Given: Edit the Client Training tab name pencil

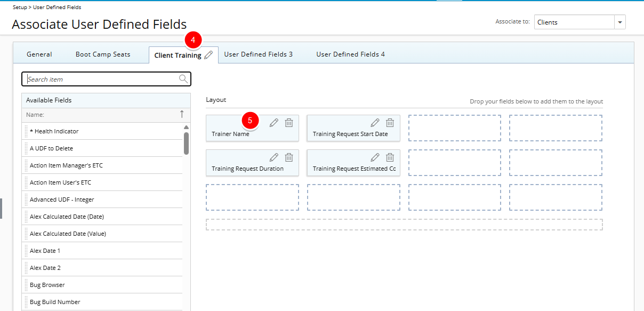Looking at the screenshot, I should point(208,55).
